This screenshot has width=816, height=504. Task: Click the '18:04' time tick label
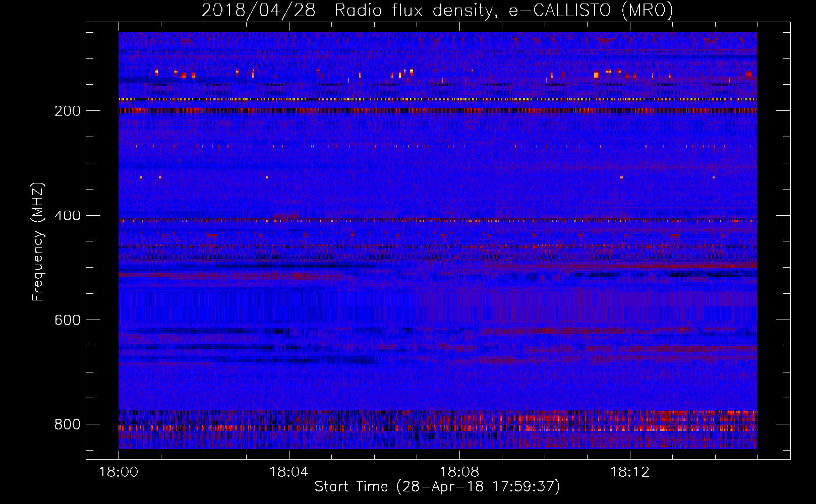point(289,472)
